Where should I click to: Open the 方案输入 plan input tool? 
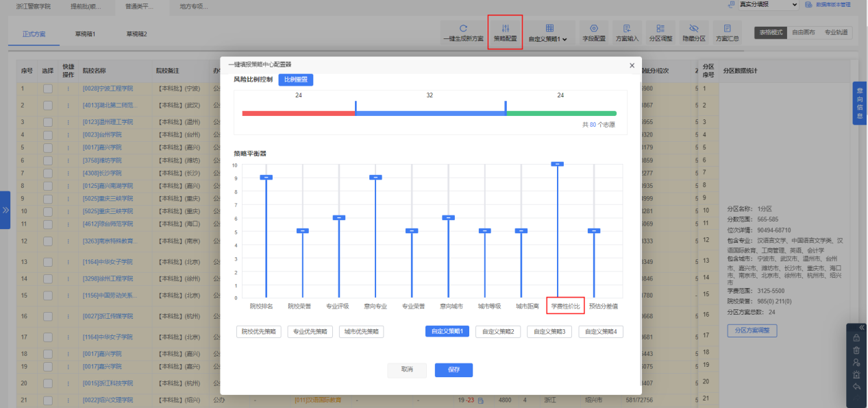(627, 27)
